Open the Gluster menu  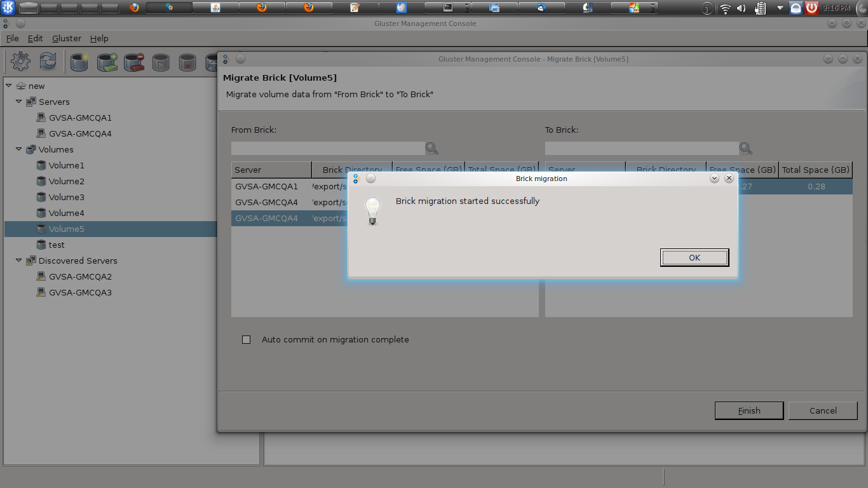(x=66, y=38)
